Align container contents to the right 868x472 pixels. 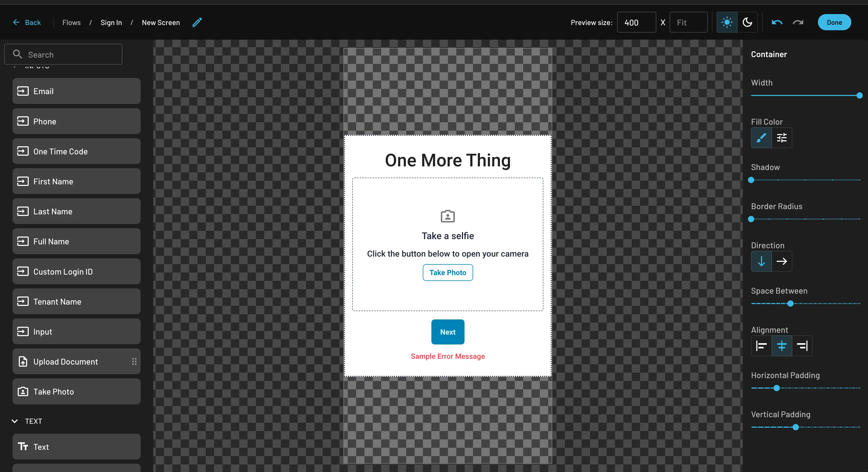pyautogui.click(x=802, y=346)
